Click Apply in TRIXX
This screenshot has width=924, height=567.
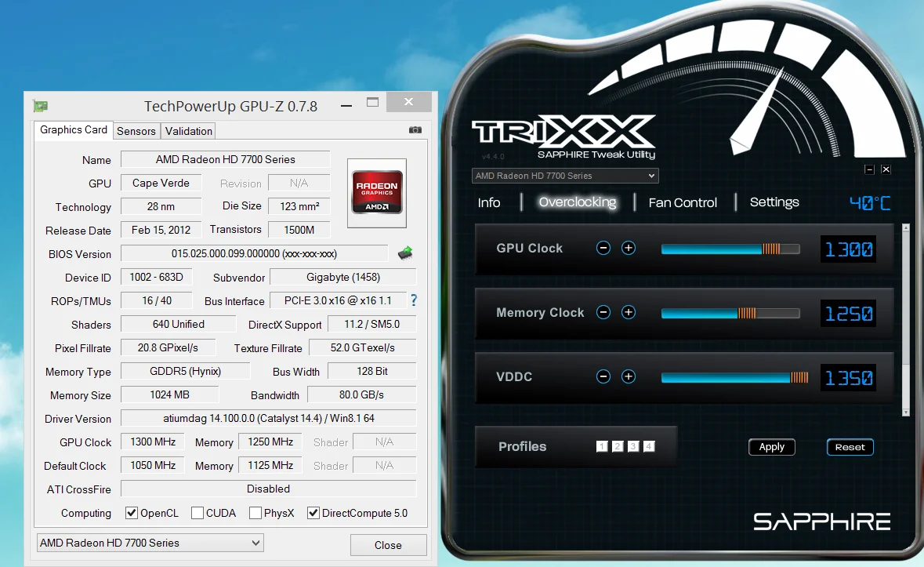click(x=772, y=447)
